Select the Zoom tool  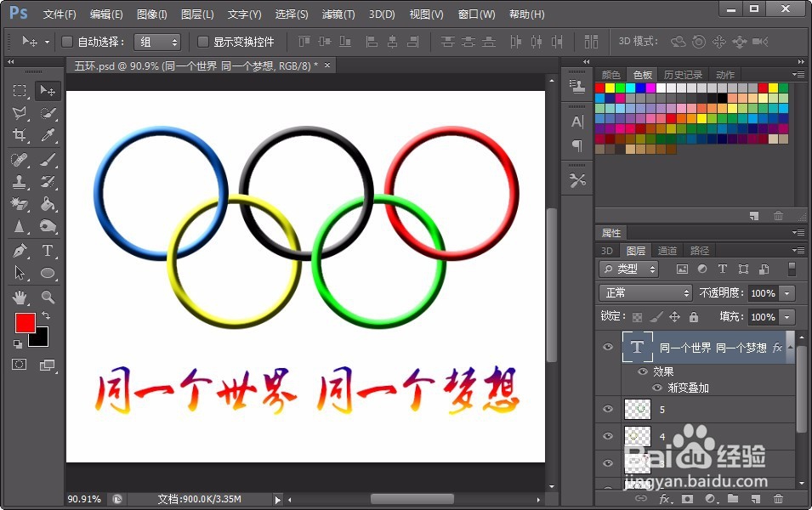point(48,297)
